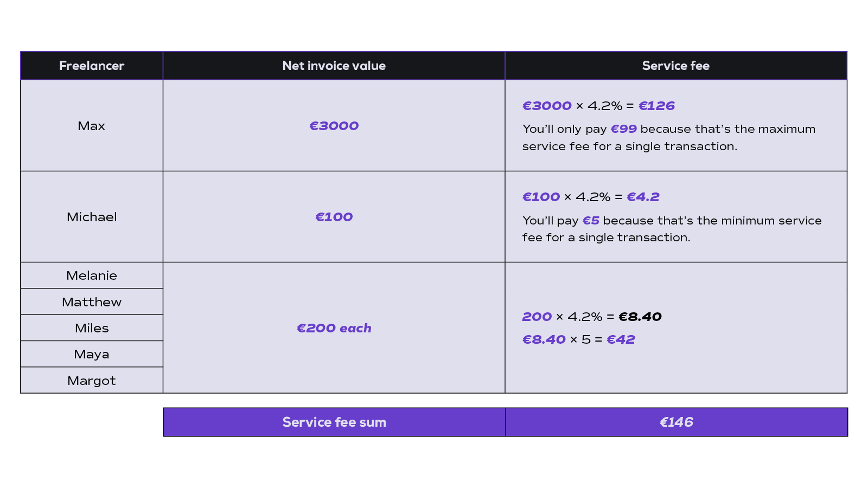Viewport: 868px width, 488px height.
Task: Select the Service fee sum label
Action: click(x=334, y=422)
